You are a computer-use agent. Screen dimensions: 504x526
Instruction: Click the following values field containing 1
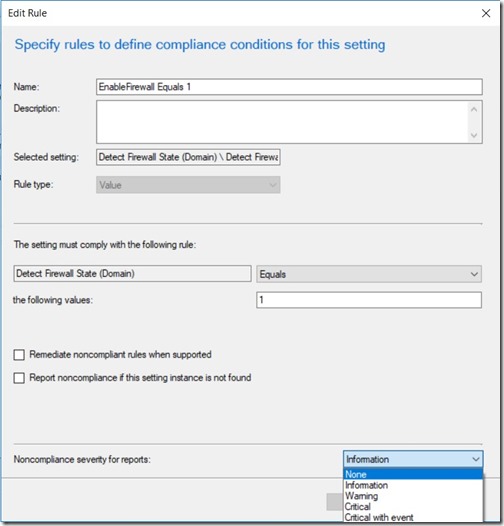click(x=369, y=300)
